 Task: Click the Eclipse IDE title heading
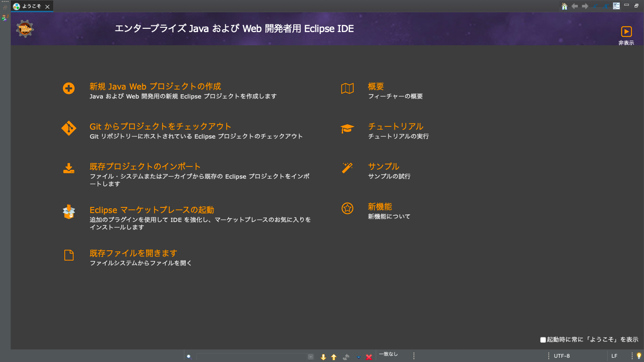coord(234,29)
